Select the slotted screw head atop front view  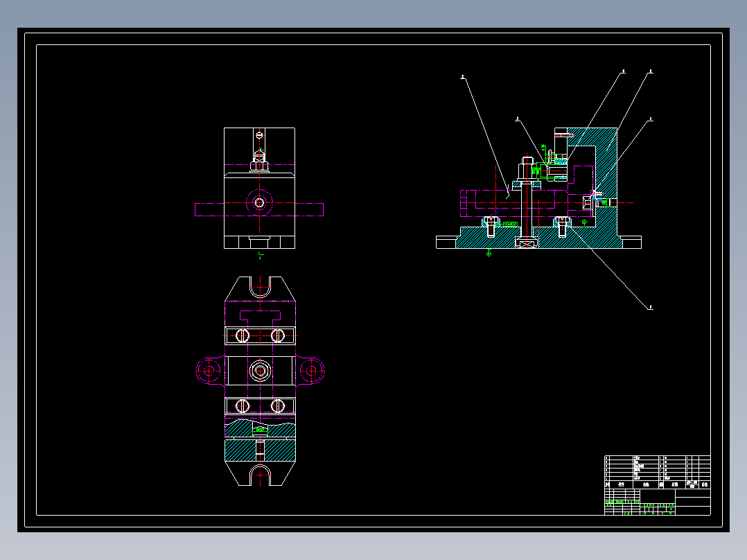coord(259,135)
